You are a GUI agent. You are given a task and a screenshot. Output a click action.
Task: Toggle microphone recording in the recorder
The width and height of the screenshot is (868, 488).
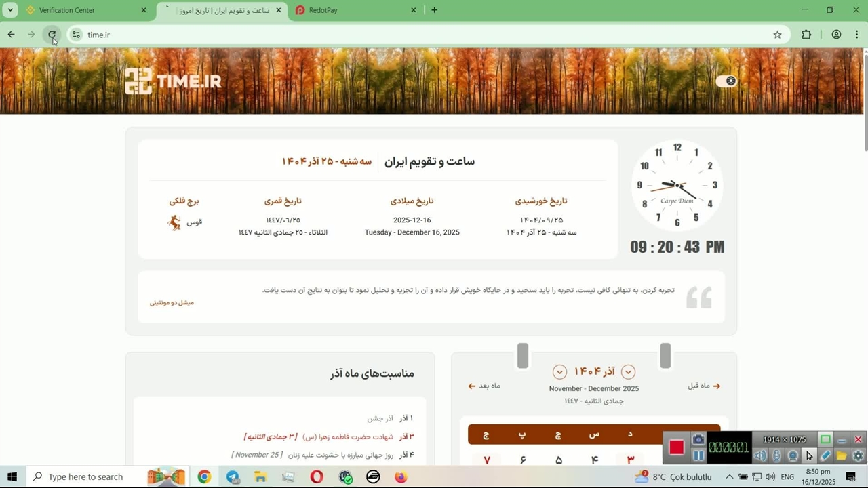click(776, 456)
